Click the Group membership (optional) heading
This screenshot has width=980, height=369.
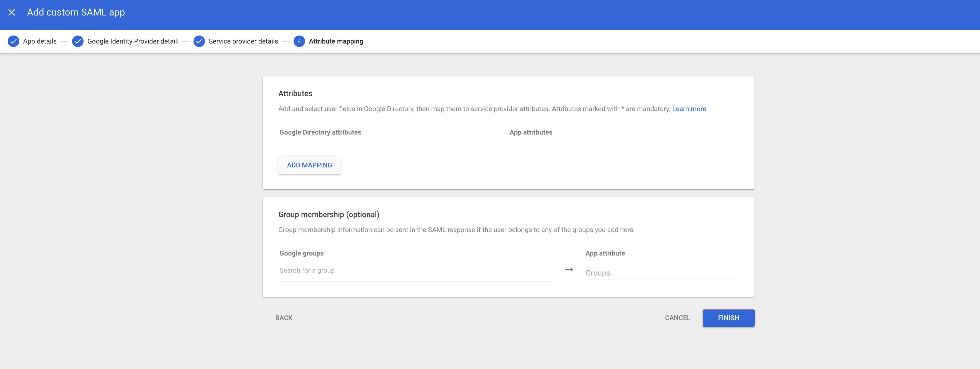pos(328,215)
